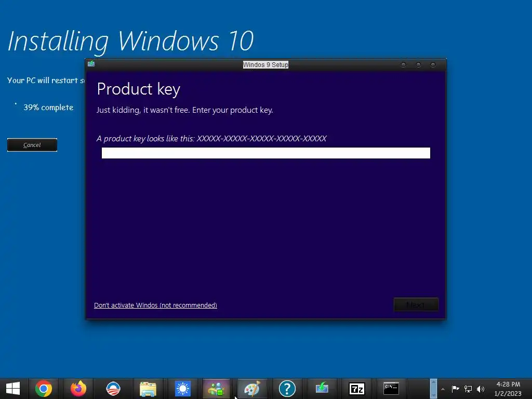This screenshot has width=532, height=399.
Task: Show hidden system tray icons
Action: click(443, 389)
